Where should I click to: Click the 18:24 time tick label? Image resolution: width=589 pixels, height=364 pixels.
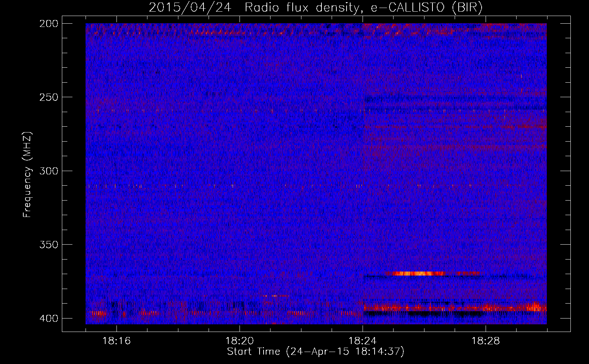pos(363,341)
